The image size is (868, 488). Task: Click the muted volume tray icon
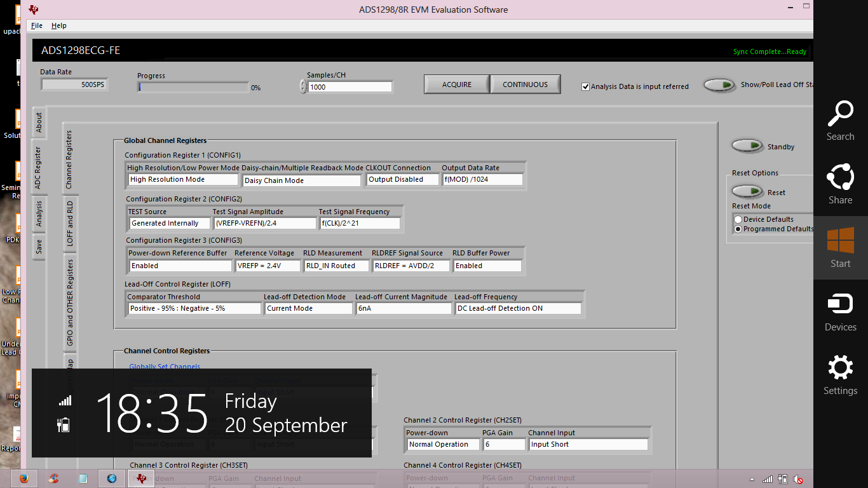[x=798, y=480]
